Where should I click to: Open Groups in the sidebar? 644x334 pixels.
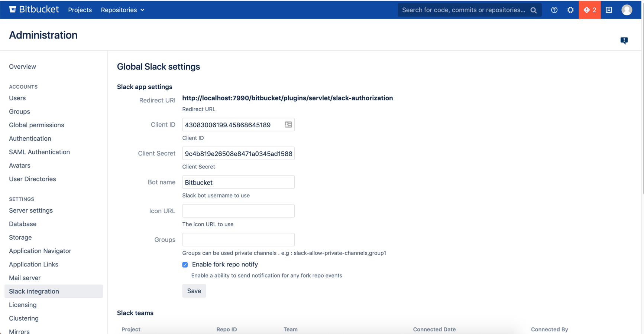[20, 111]
